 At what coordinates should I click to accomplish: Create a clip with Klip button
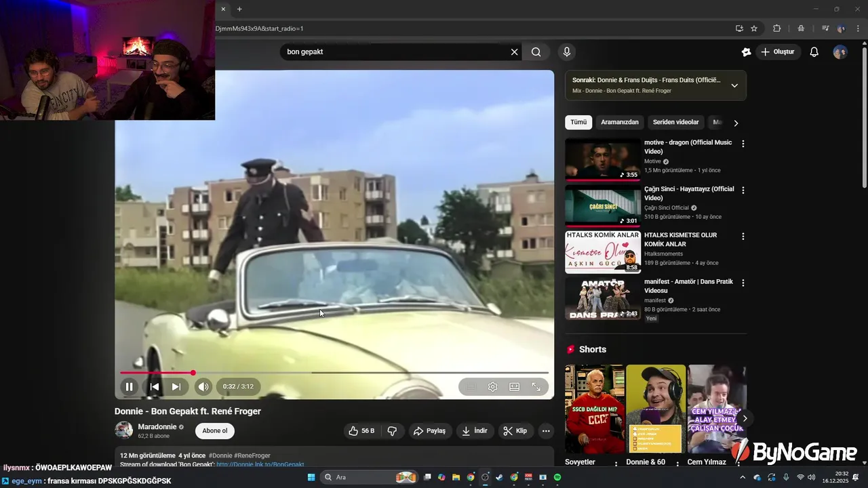coord(515,431)
